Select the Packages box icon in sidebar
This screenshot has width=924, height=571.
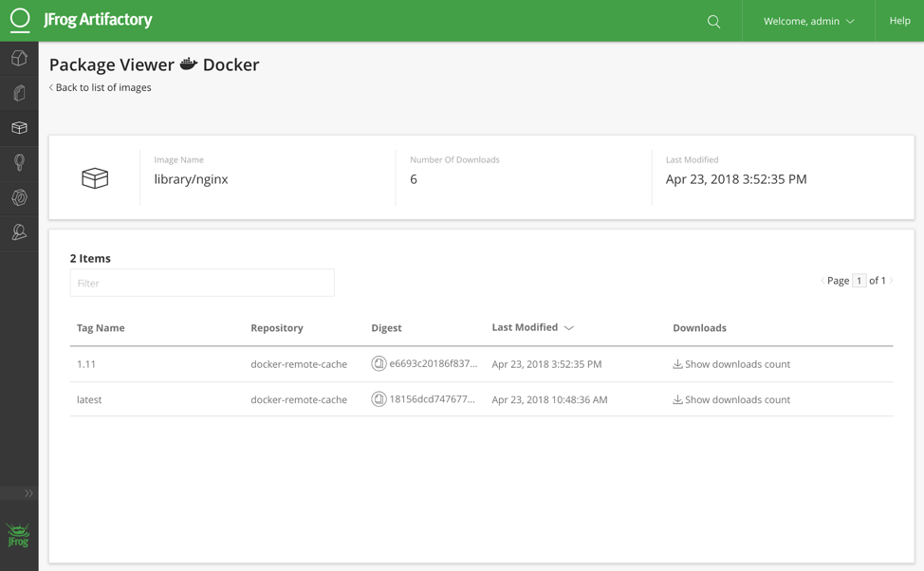pyautogui.click(x=19, y=128)
